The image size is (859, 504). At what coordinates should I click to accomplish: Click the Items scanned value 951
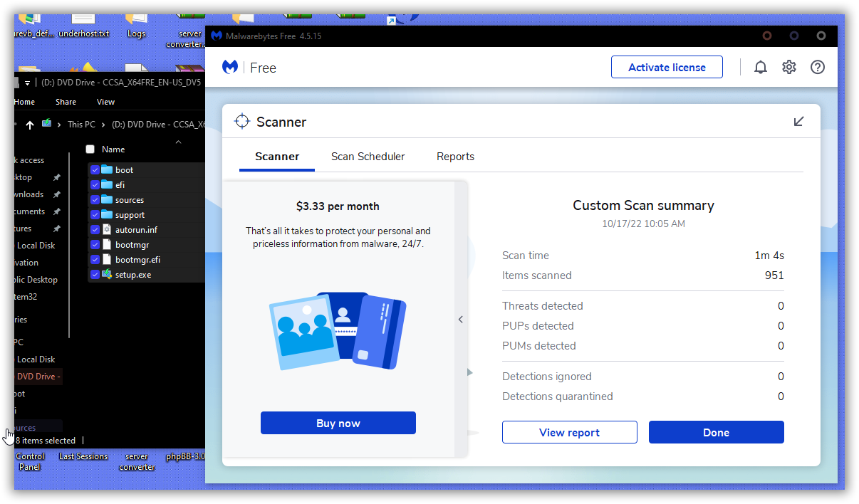coord(774,275)
